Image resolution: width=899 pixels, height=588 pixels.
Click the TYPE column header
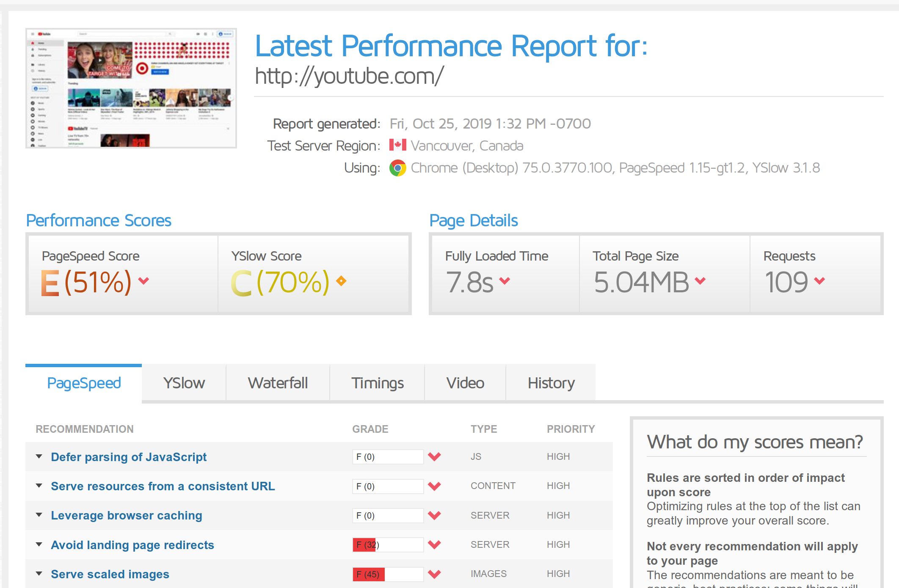(x=484, y=429)
